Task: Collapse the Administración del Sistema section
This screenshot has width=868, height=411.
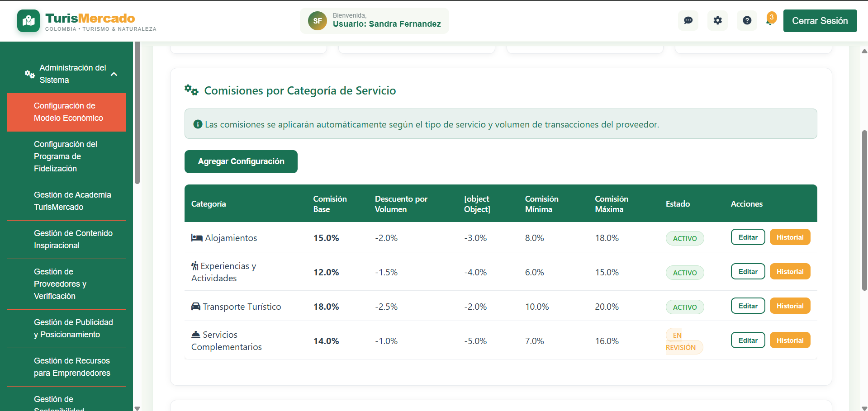Action: (x=114, y=74)
